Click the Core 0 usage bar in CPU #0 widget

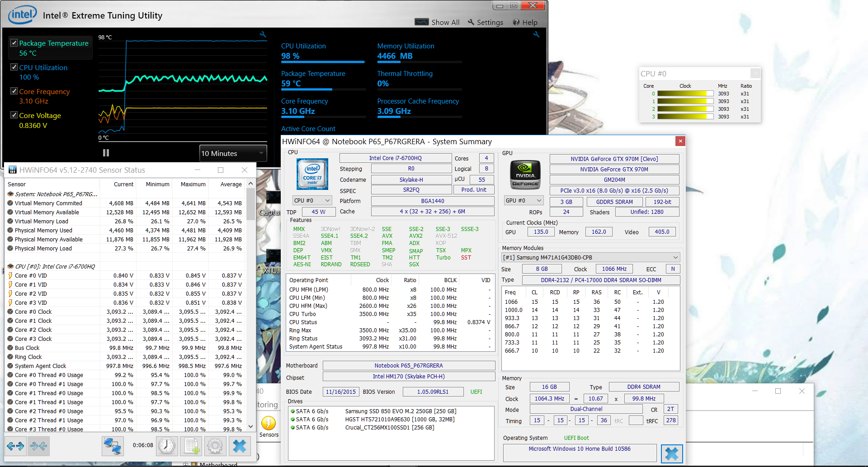685,94
